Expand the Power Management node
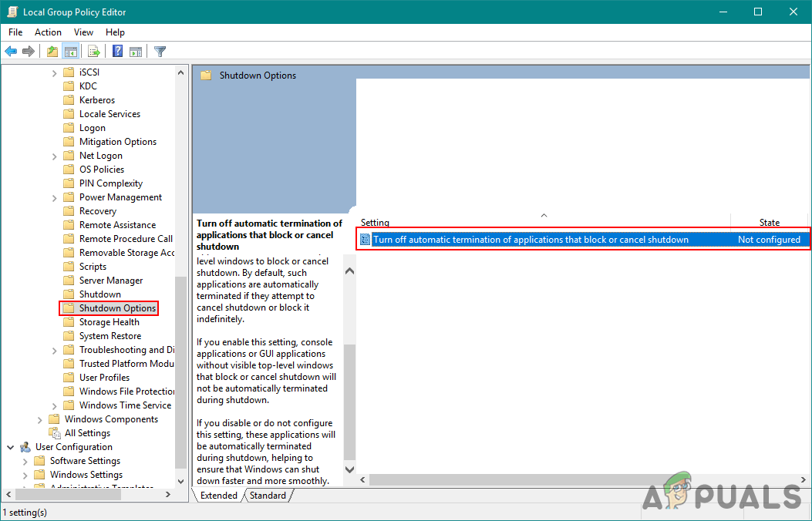812x521 pixels. tap(54, 197)
